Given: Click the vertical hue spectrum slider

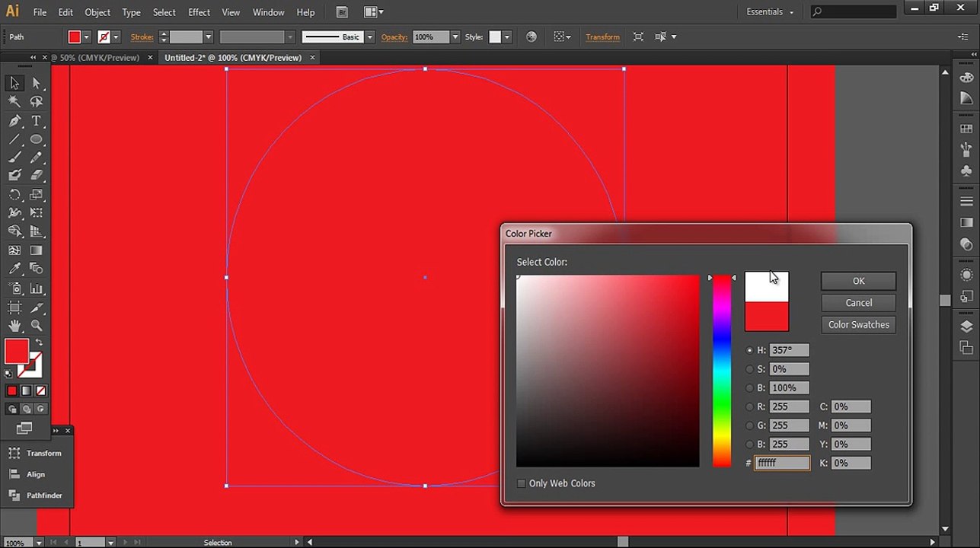Looking at the screenshot, I should [x=722, y=371].
